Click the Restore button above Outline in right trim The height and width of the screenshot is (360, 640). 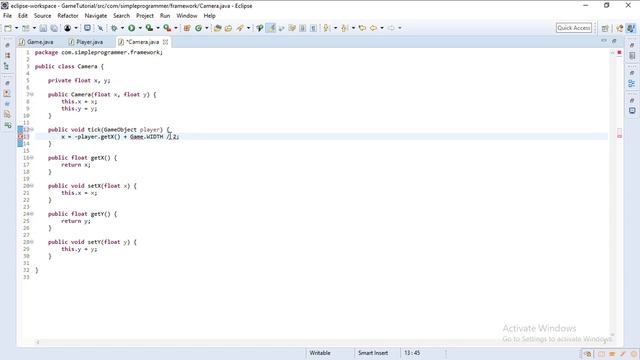click(632, 73)
